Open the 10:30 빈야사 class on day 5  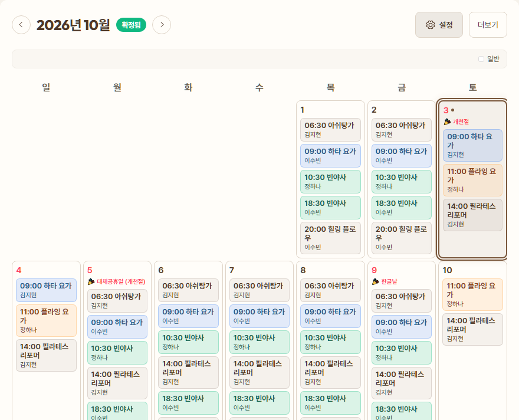click(x=117, y=353)
